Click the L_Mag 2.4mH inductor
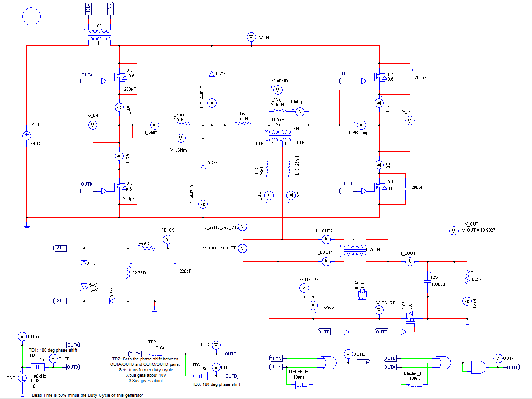The width and height of the screenshot is (532, 399). 279,110
